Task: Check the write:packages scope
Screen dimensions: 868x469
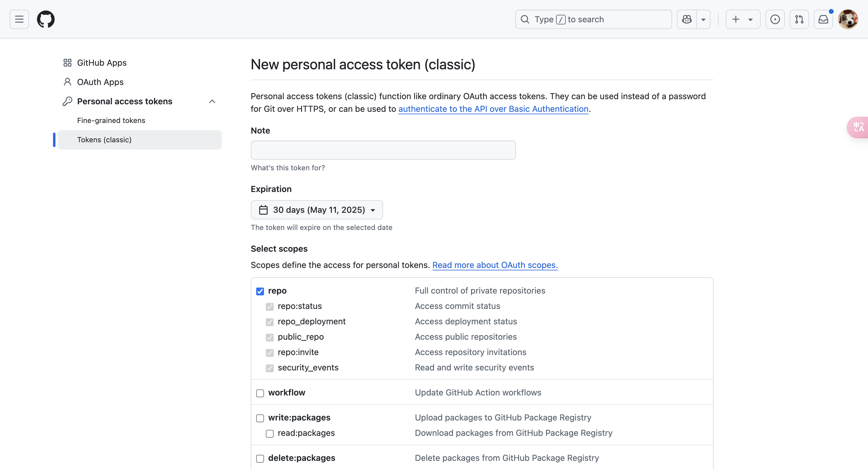Action: click(x=260, y=418)
